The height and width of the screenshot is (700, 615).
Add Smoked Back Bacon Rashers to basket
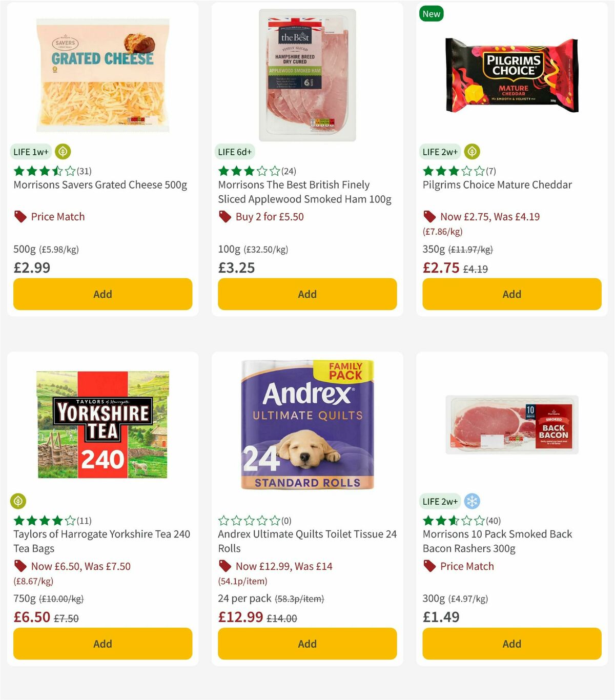point(511,644)
